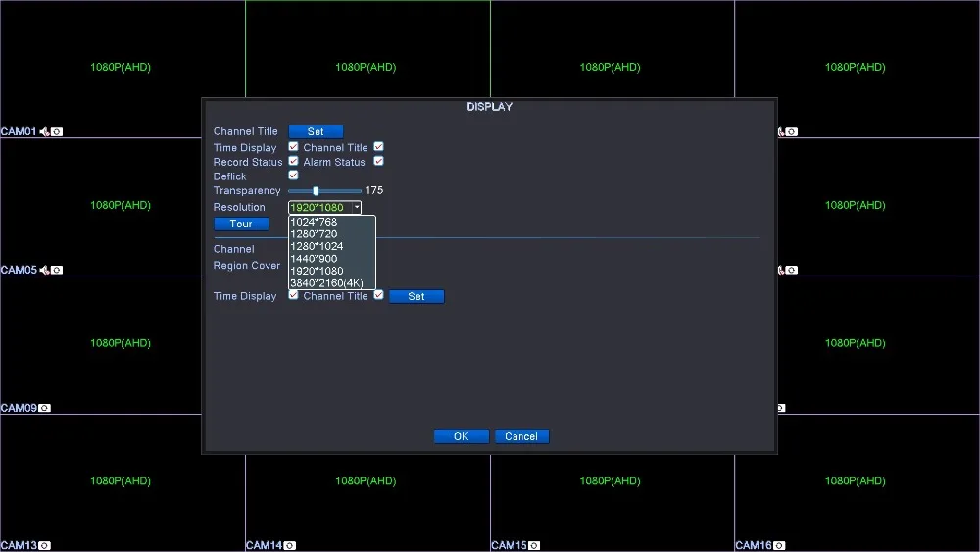The image size is (980, 552).
Task: Click the CAM15 record status icon
Action: [x=534, y=546]
